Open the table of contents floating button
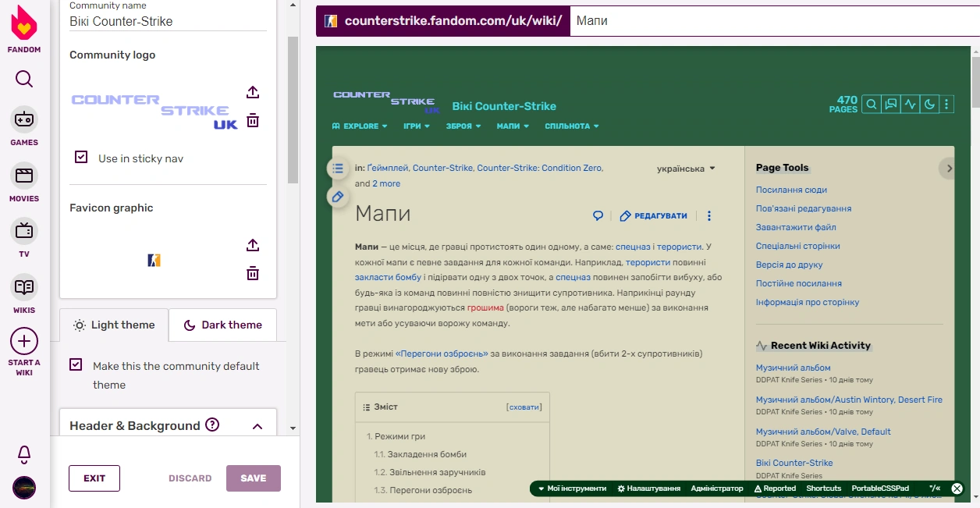 pos(338,168)
